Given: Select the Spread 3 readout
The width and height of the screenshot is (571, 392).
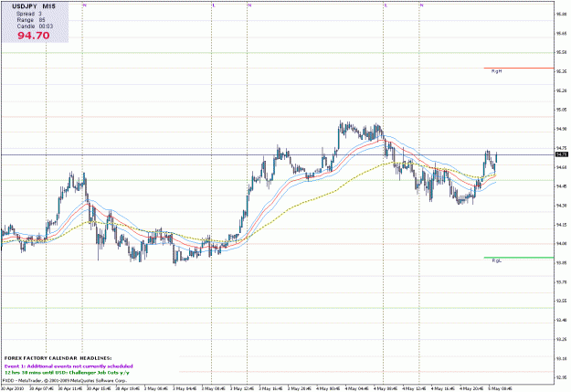Looking at the screenshot, I should tap(28, 14).
